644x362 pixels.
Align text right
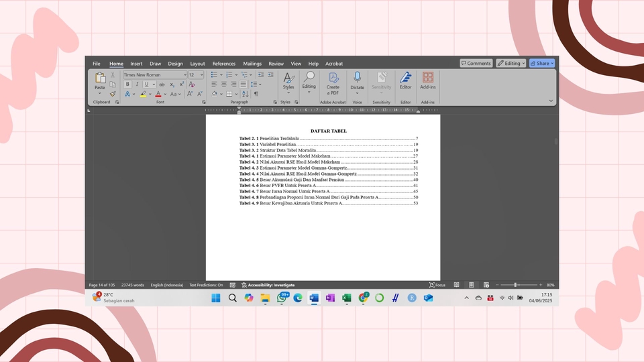pyautogui.click(x=233, y=84)
